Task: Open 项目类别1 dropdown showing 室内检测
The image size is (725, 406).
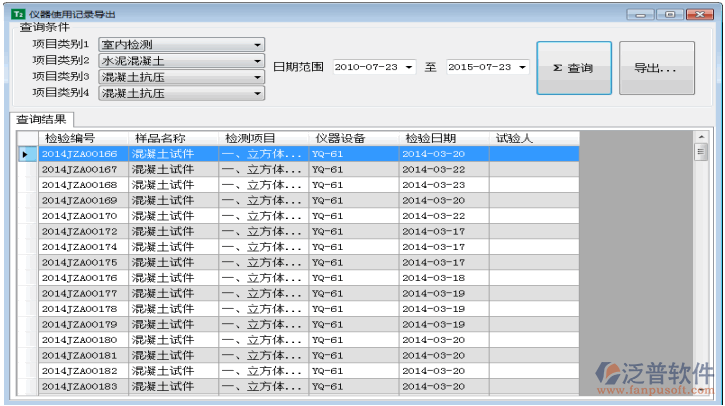Action: coord(258,45)
